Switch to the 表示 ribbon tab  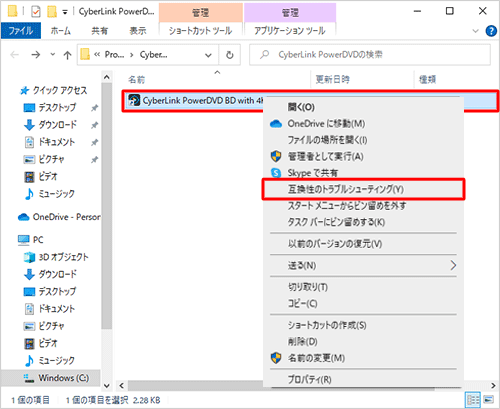(x=138, y=31)
